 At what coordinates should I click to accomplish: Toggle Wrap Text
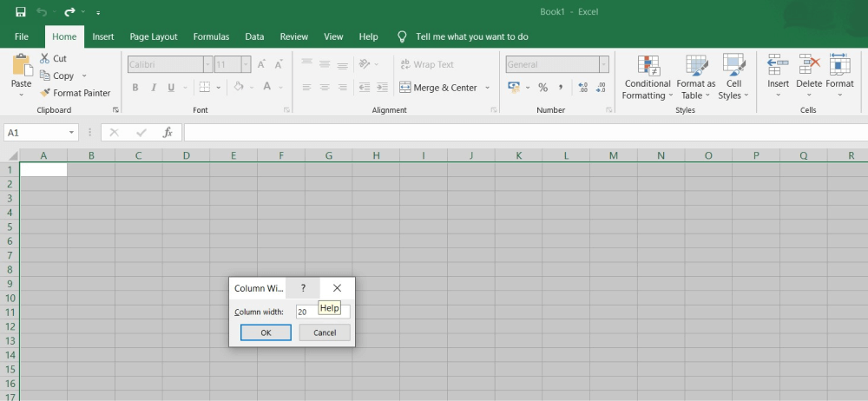point(427,64)
